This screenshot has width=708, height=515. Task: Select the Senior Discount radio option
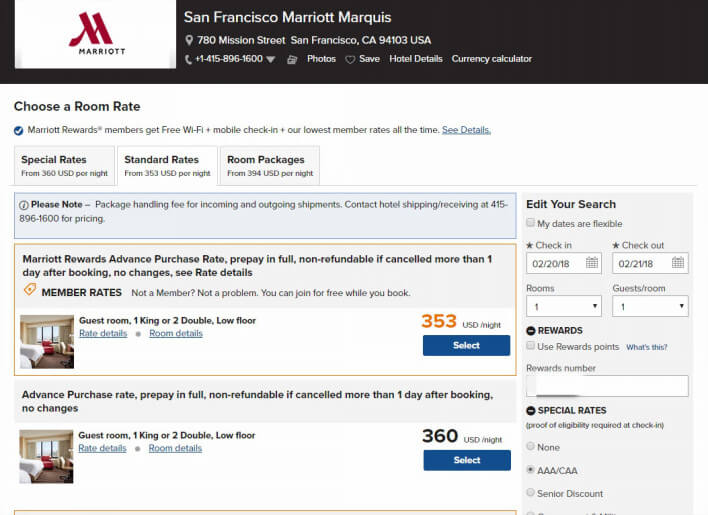pos(531,493)
